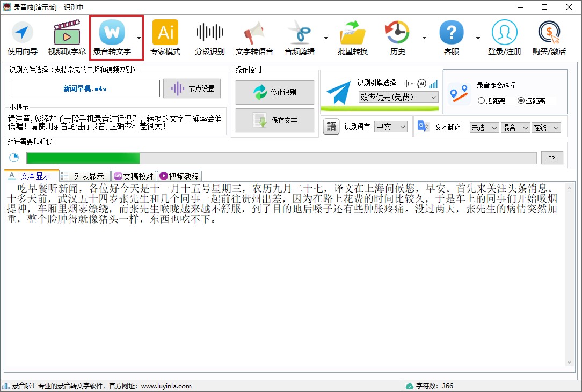Open the 分段识别 tool
This screenshot has width=582, height=392.
coord(209,36)
